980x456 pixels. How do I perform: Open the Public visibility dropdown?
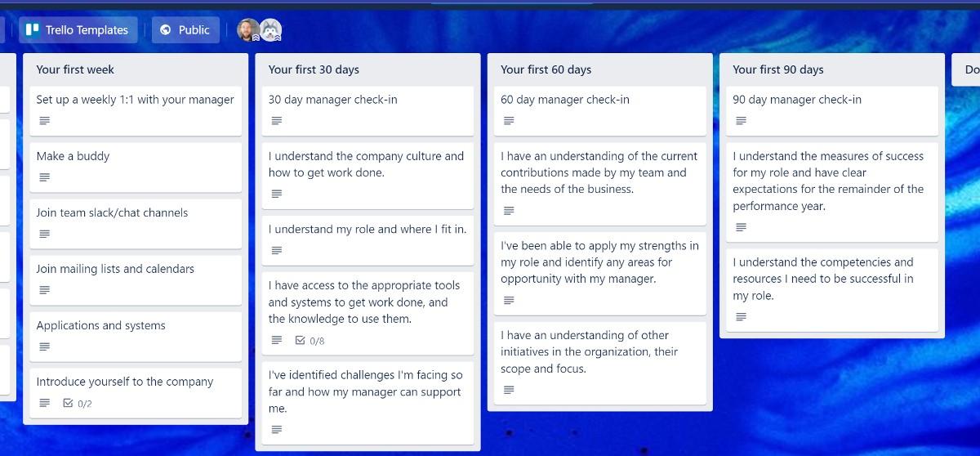coord(185,30)
